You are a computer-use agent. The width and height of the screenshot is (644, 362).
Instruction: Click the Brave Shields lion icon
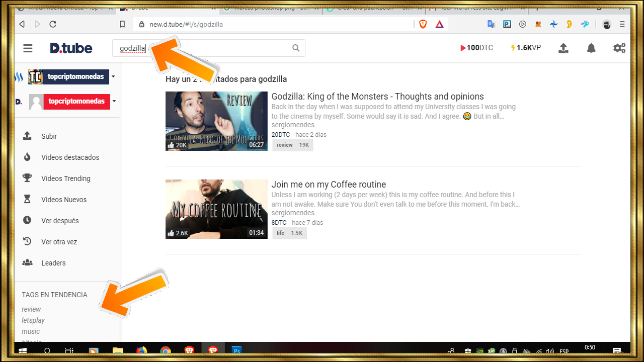pos(423,24)
